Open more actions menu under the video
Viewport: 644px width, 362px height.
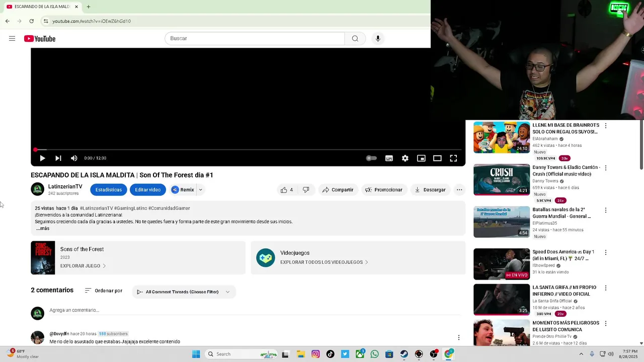click(459, 190)
